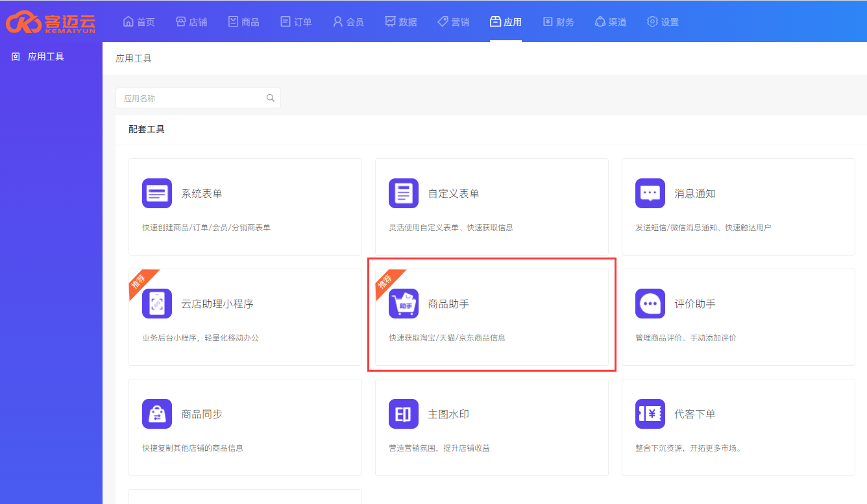
Task: Open the 设置 menu
Action: (x=663, y=22)
